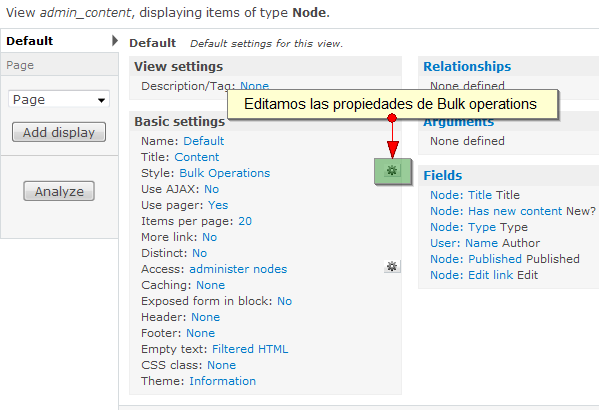This screenshot has width=599, height=410.
Task: Open the User: Name Author field
Action: click(485, 243)
